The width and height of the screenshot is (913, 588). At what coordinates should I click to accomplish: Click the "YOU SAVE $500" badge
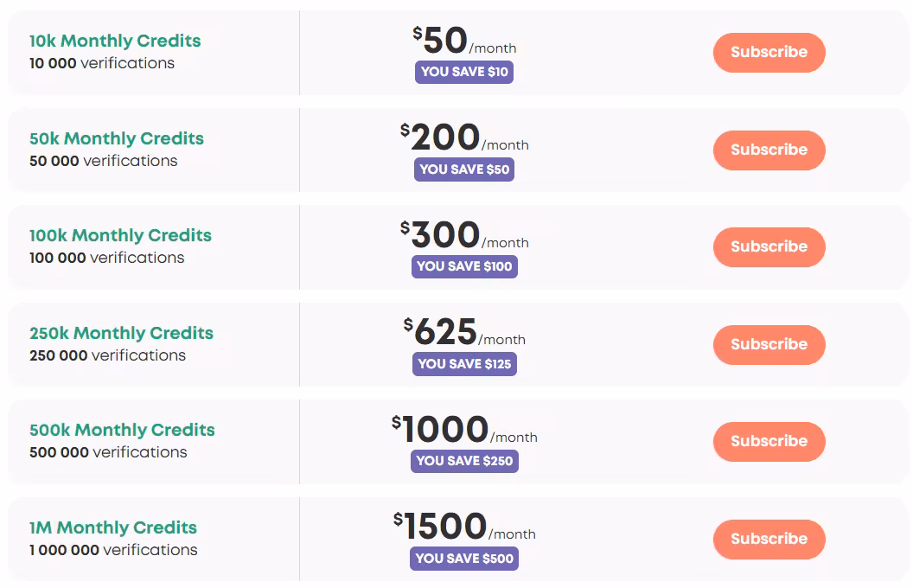pyautogui.click(x=464, y=559)
